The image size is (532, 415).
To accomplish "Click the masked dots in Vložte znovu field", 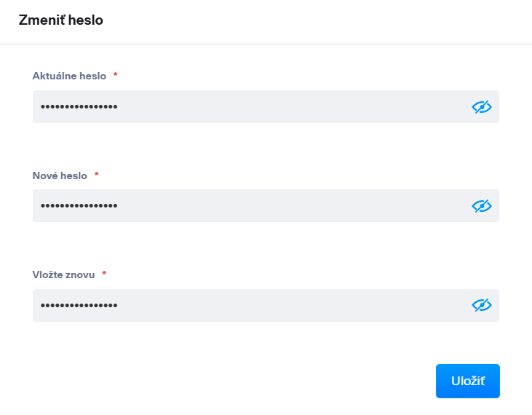I will tap(79, 305).
